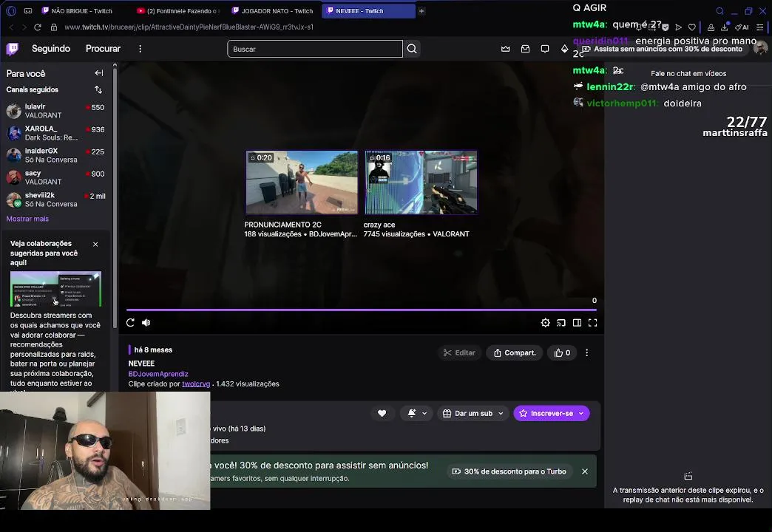Open the BDJovemAprendiz channel link
772x532 pixels.
158,374
